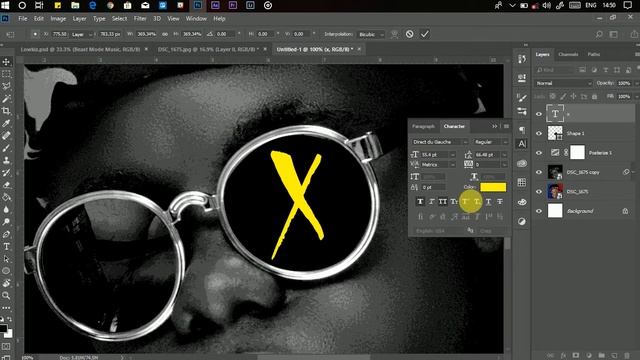Select the Crop tool
Screen dimensions: 640x360
click(x=6, y=111)
